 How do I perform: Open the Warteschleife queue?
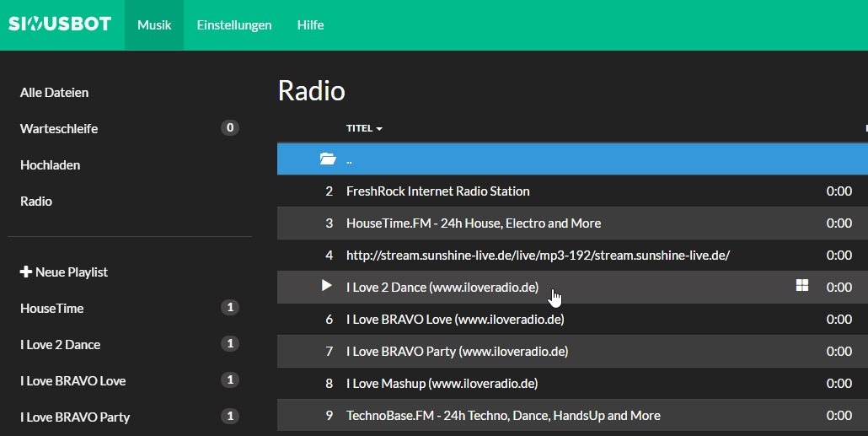pyautogui.click(x=59, y=129)
